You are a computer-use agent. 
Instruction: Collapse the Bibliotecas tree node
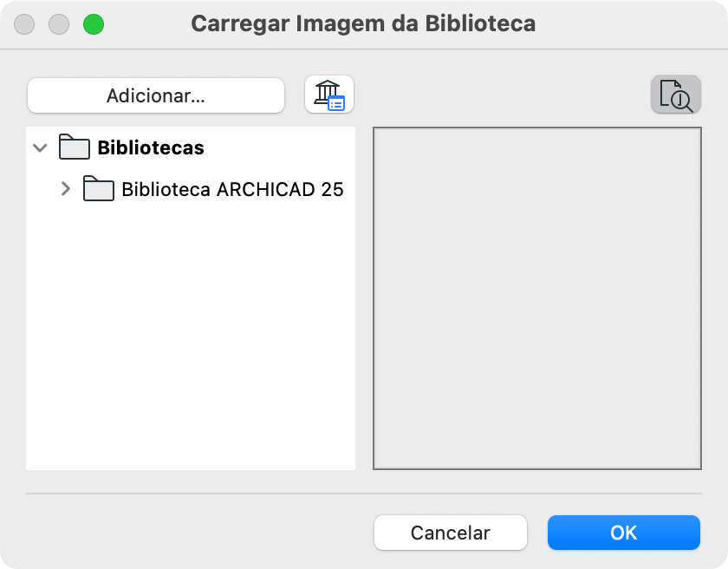tap(39, 147)
